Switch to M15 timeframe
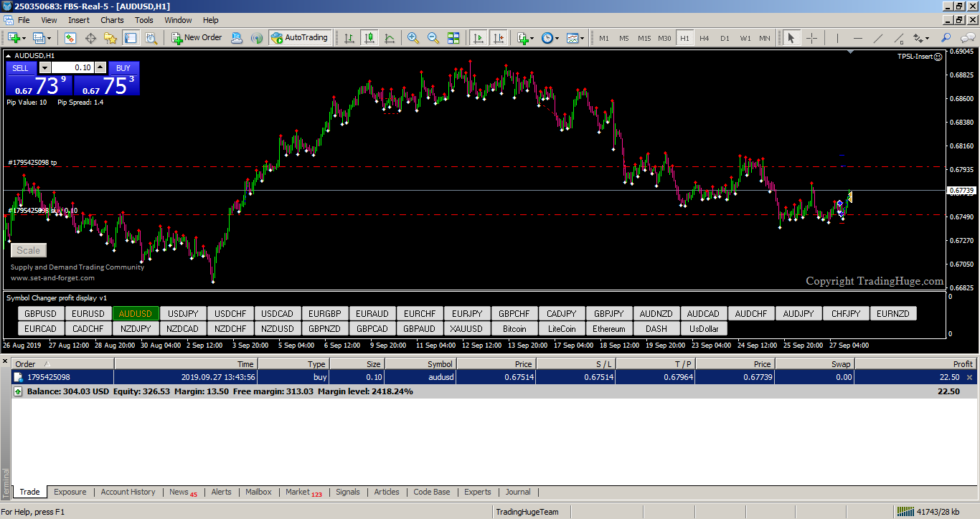 (x=644, y=38)
